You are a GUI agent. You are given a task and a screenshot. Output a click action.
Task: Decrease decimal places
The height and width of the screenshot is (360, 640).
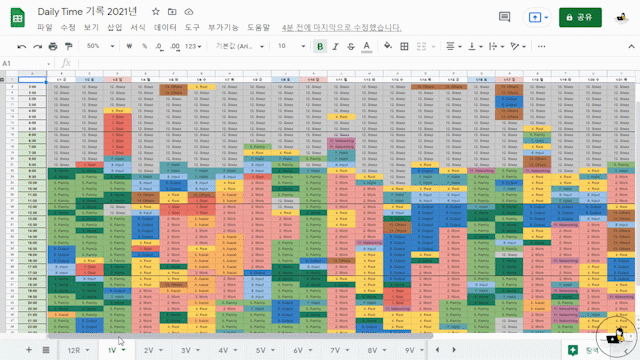point(159,47)
